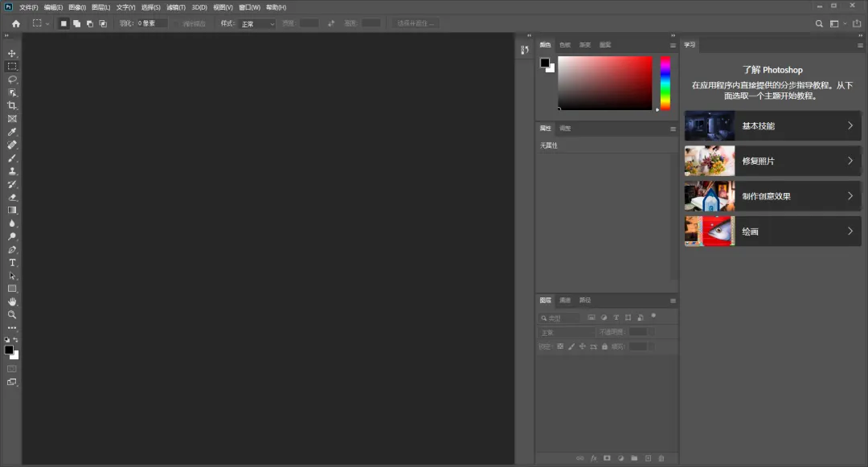This screenshot has height=467, width=868.
Task: Select the Spot Healing Brush tool
Action: pos(11,145)
